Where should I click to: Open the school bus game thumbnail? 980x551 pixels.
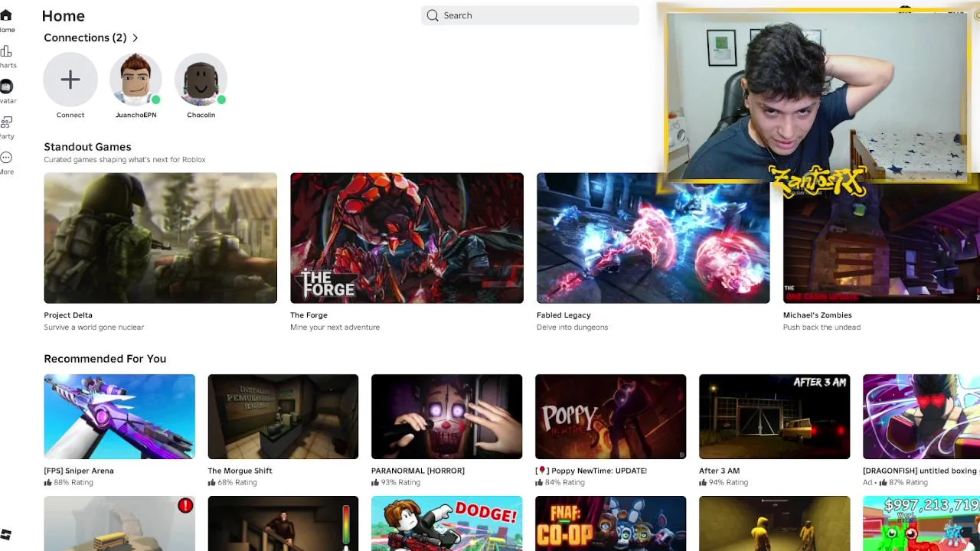tap(119, 523)
